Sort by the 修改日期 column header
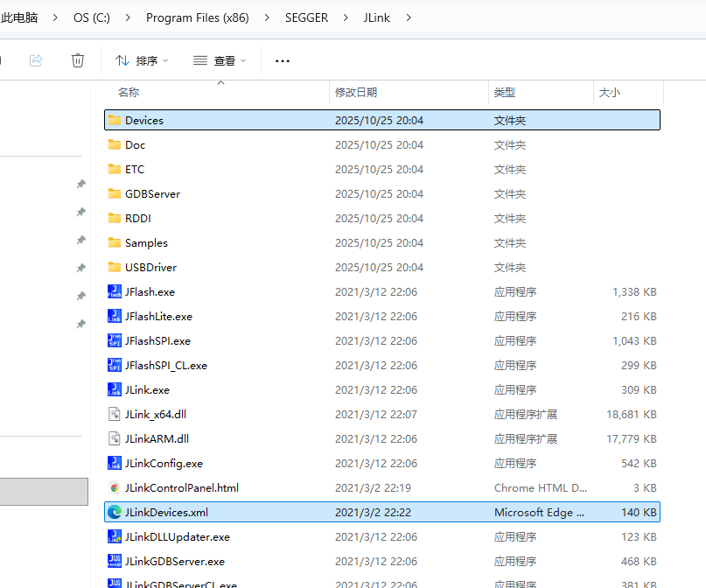 pyautogui.click(x=356, y=92)
